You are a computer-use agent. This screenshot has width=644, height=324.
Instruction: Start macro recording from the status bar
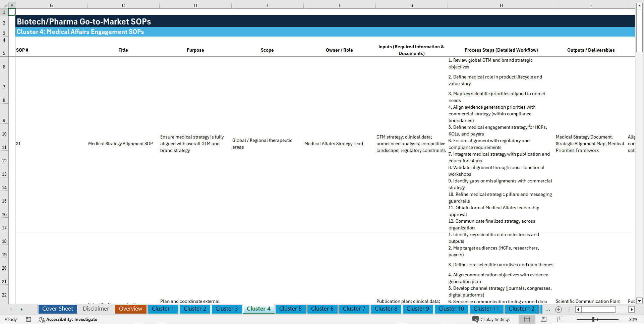pos(28,319)
